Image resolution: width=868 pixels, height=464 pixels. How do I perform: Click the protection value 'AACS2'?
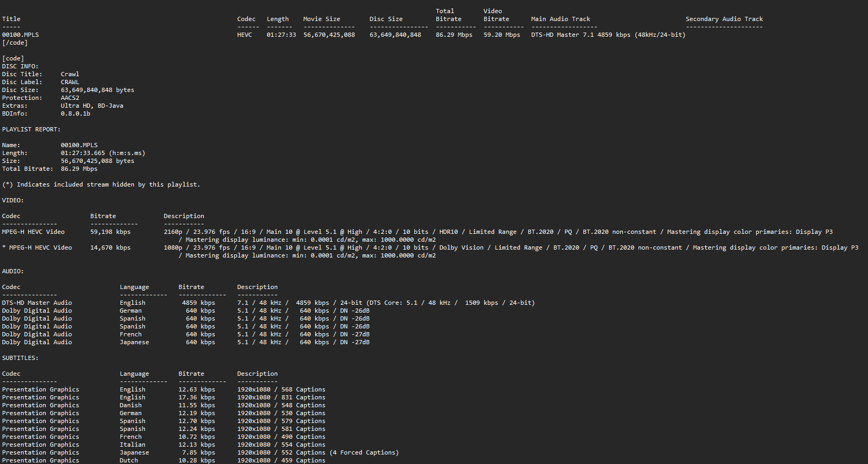[x=70, y=98]
